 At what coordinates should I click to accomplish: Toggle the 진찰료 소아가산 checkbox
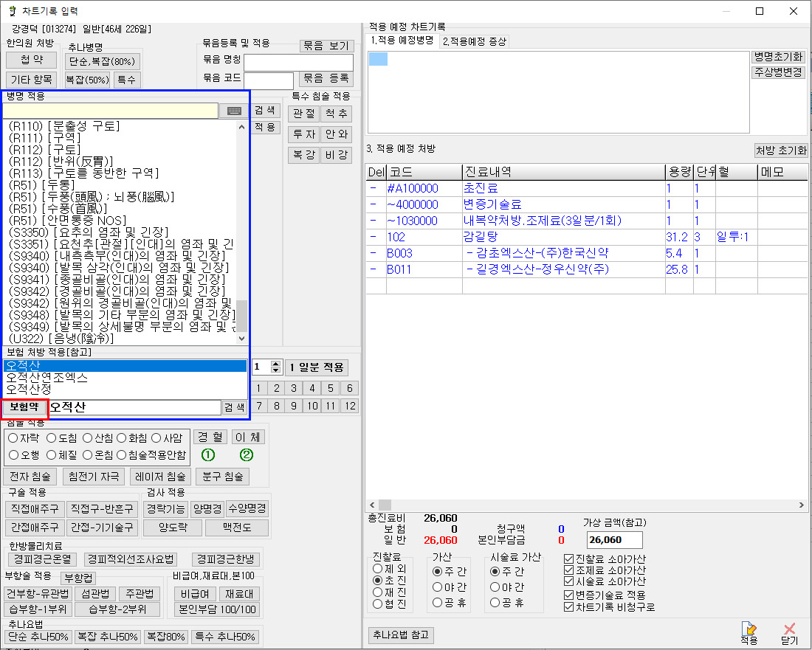[568, 559]
